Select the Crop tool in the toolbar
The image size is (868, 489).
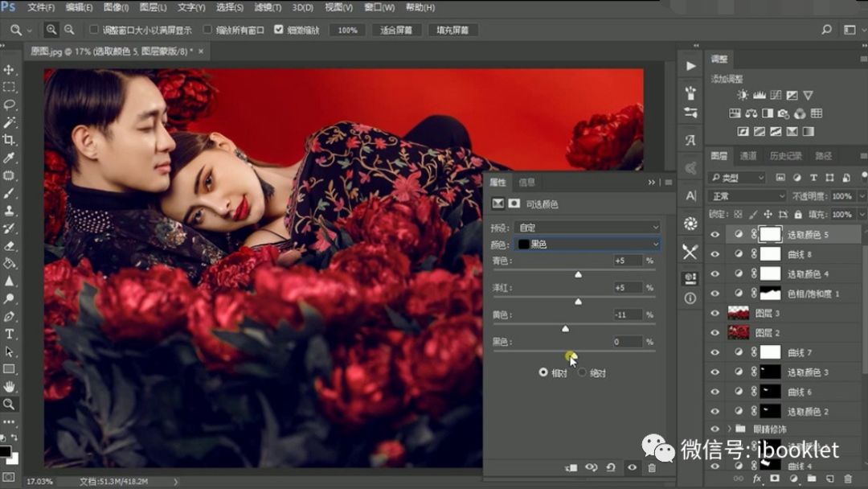(10, 140)
